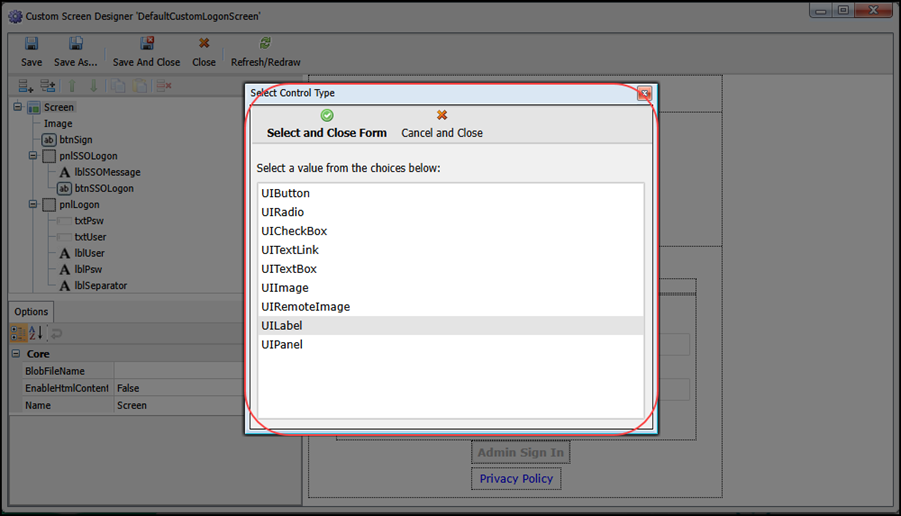901x516 pixels.
Task: Click the green Select and Close Form checkmark
Action: 327,116
